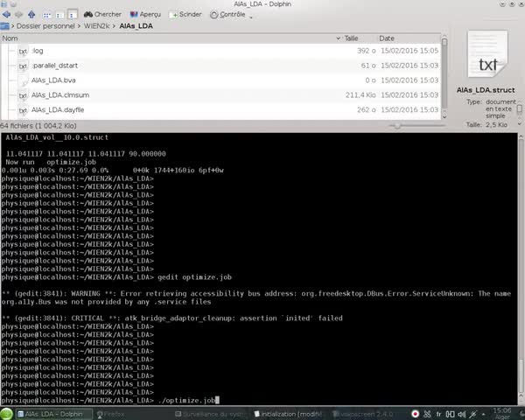The height and width of the screenshot is (420, 525).
Task: Click the 64 fichiers status bar text
Action: (38, 126)
